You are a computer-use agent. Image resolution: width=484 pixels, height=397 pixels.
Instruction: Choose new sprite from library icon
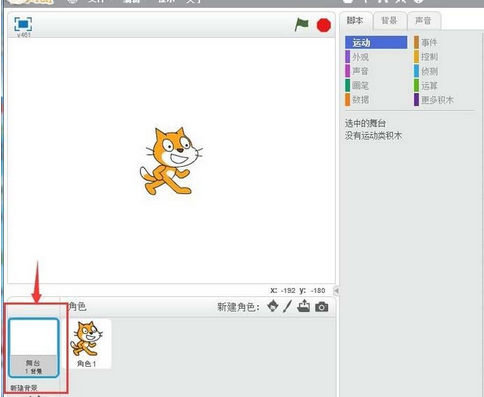(273, 306)
